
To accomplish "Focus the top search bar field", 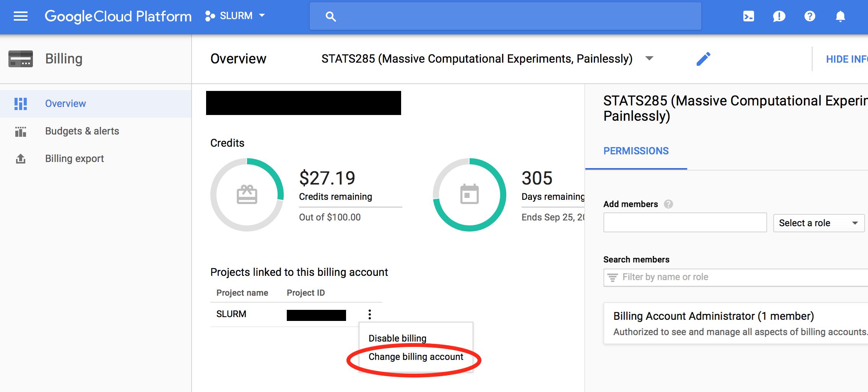I will point(506,16).
